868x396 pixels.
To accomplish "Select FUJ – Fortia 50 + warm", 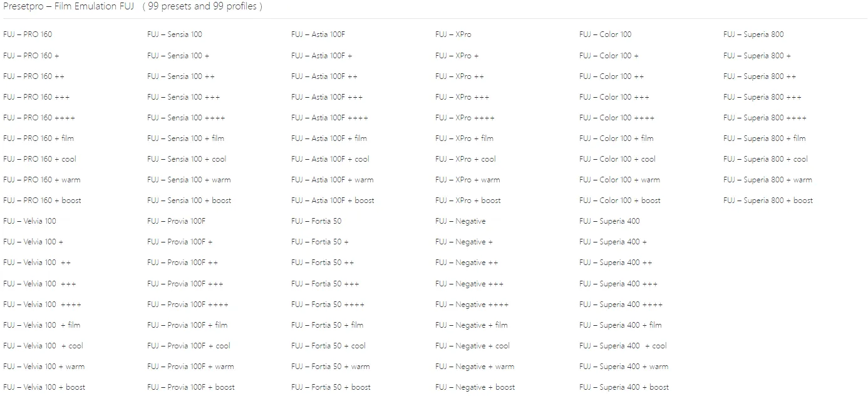I will pos(331,367).
